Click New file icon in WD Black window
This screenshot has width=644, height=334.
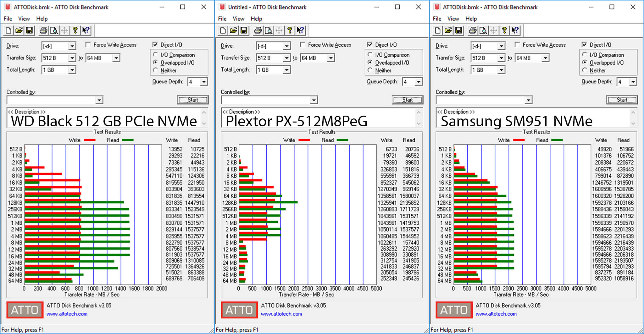(x=8, y=30)
